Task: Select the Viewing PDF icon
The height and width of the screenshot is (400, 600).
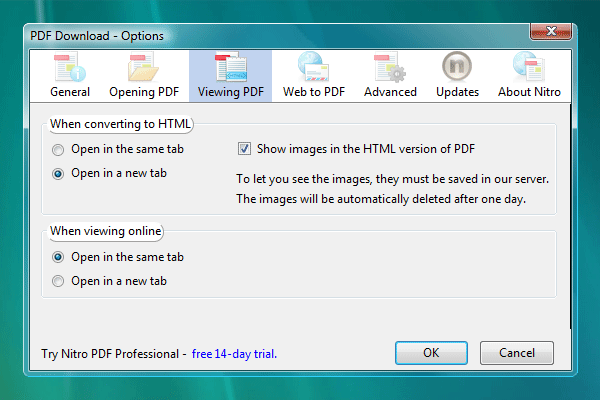Action: coord(230,67)
